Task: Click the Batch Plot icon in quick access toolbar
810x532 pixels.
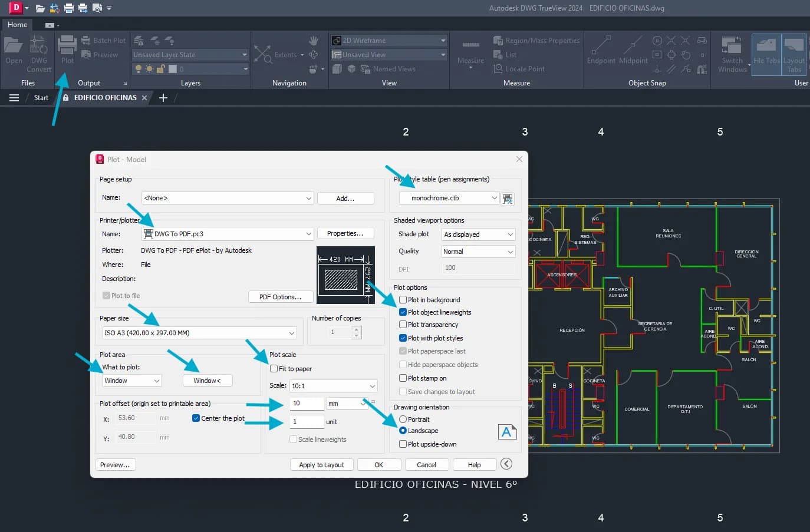Action: point(83,8)
